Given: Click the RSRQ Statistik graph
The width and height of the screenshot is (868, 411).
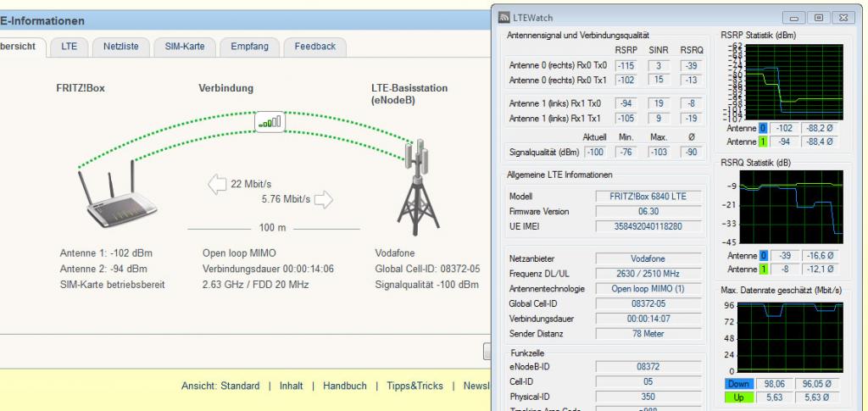Looking at the screenshot, I should tap(791, 207).
